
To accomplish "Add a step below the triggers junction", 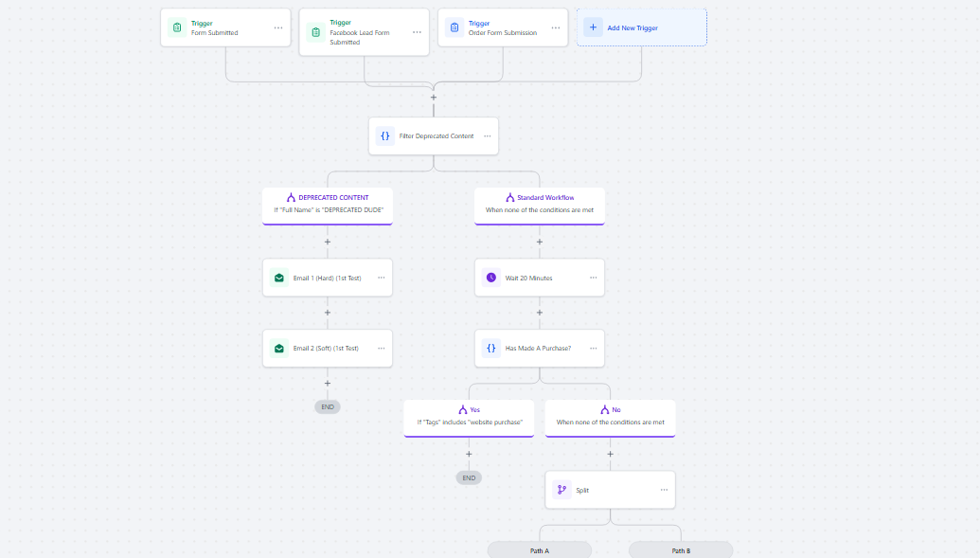I will click(x=434, y=98).
